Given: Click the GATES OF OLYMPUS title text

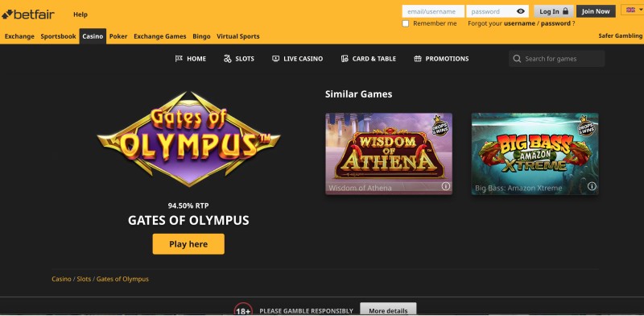Looking at the screenshot, I should pos(188,221).
